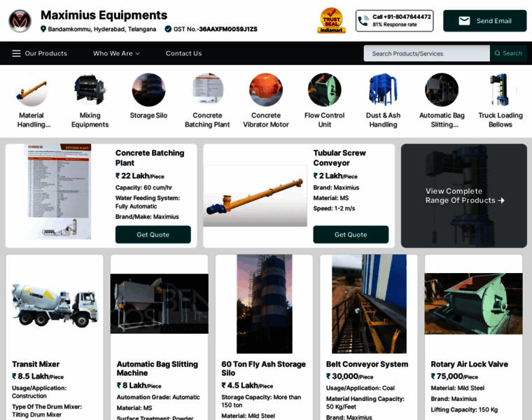Click the Search Products/Services field

(427, 53)
